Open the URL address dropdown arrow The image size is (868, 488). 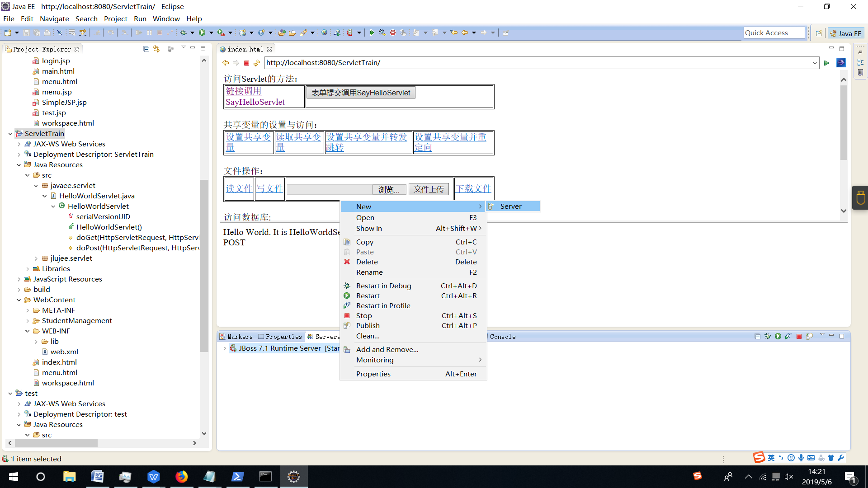[815, 63]
